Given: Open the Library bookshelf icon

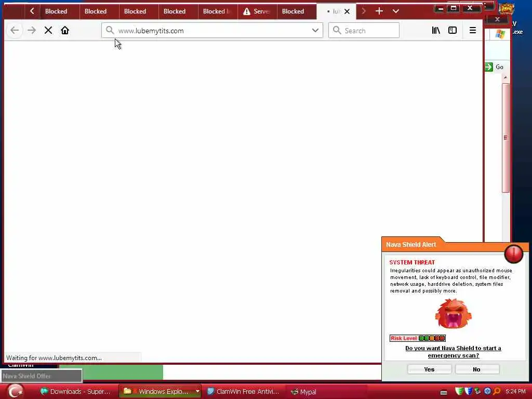Looking at the screenshot, I should [x=436, y=31].
